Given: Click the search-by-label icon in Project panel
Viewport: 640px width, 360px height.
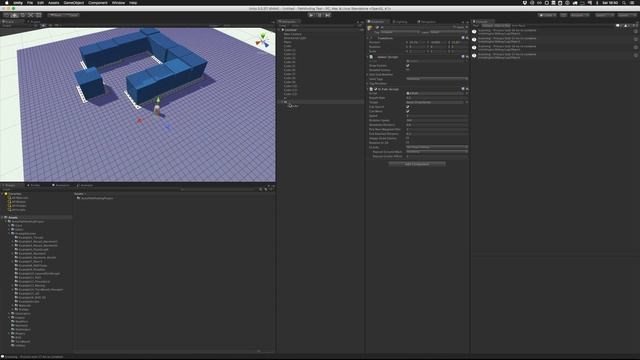Looking at the screenshot, I should [x=266, y=189].
